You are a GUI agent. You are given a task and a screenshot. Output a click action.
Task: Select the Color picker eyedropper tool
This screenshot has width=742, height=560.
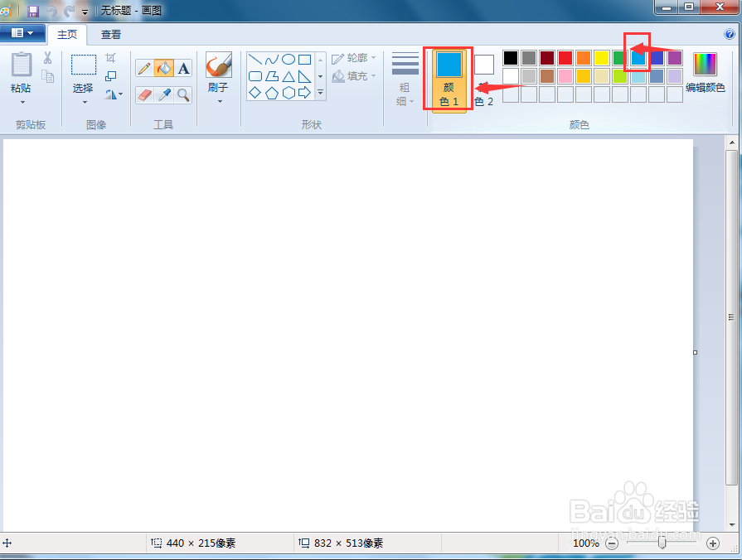click(164, 95)
